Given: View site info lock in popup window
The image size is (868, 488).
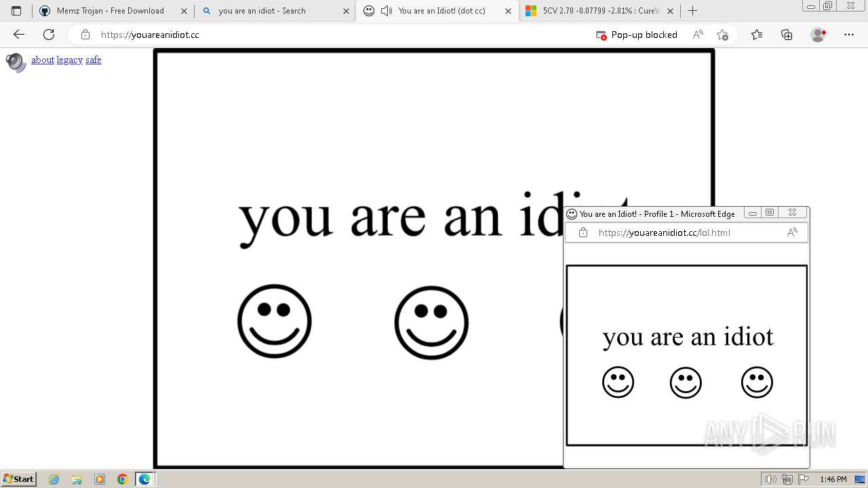Looking at the screenshot, I should click(583, 232).
